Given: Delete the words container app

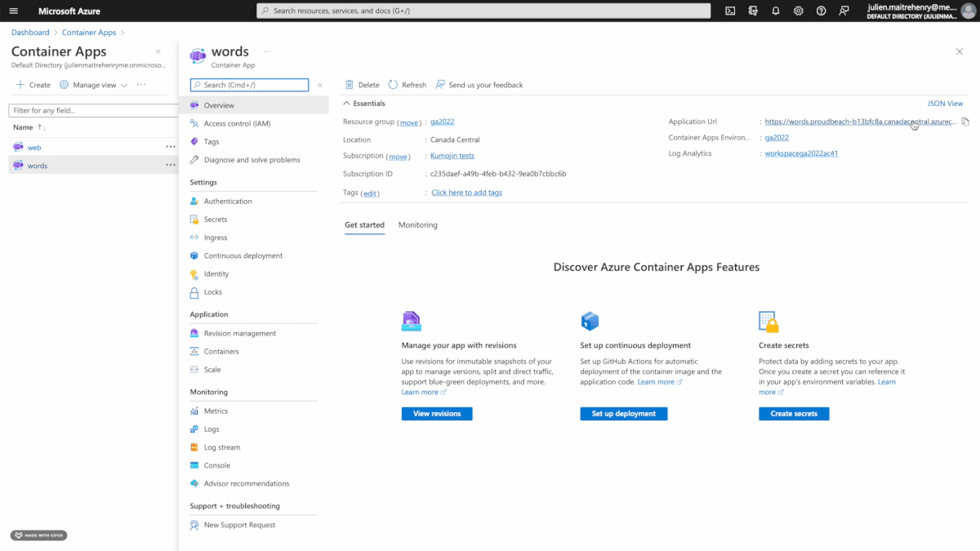Looking at the screenshot, I should coord(363,85).
